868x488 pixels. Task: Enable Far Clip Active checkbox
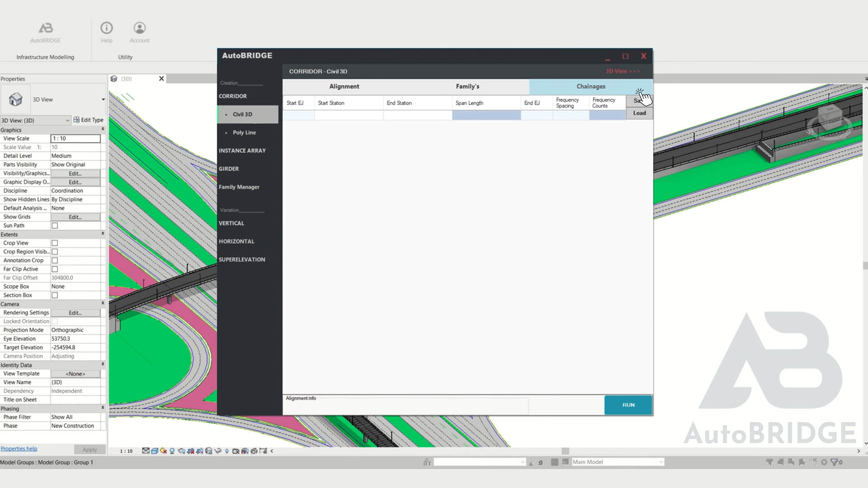click(x=55, y=269)
